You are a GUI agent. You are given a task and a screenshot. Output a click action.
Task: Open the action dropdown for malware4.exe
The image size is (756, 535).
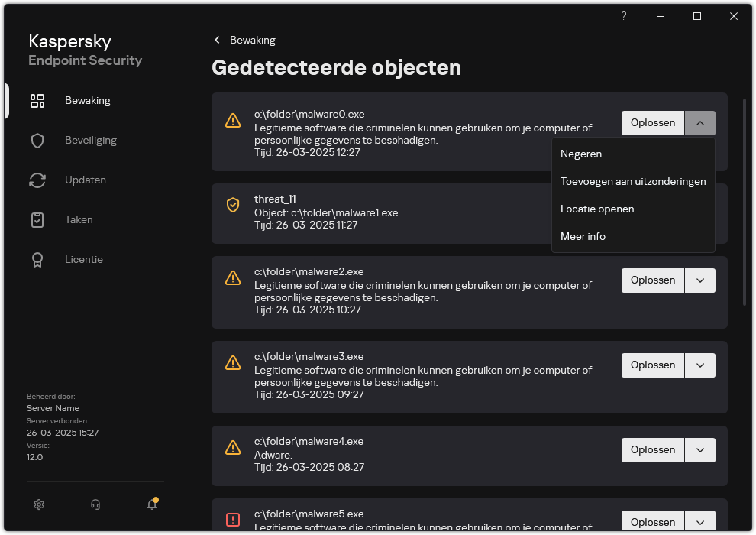point(700,449)
